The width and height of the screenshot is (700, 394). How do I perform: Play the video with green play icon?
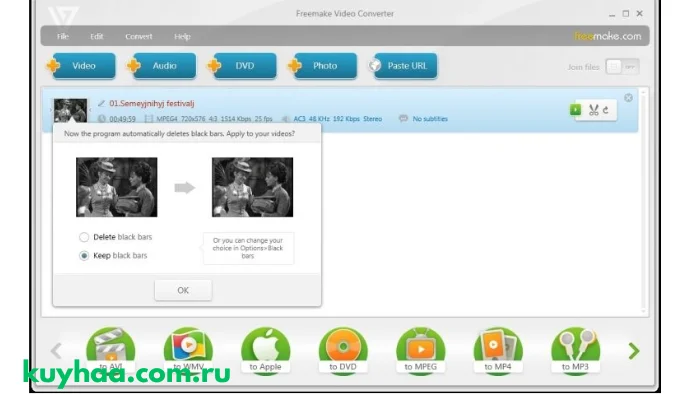point(575,110)
